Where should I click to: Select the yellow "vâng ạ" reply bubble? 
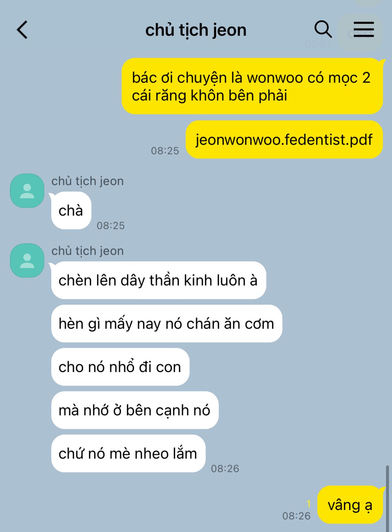pyautogui.click(x=350, y=505)
